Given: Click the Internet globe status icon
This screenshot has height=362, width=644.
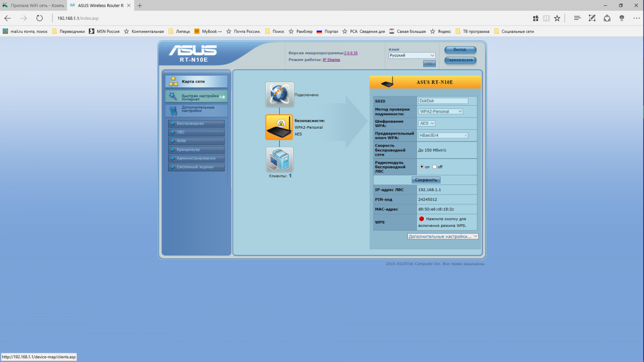Looking at the screenshot, I should (x=280, y=94).
